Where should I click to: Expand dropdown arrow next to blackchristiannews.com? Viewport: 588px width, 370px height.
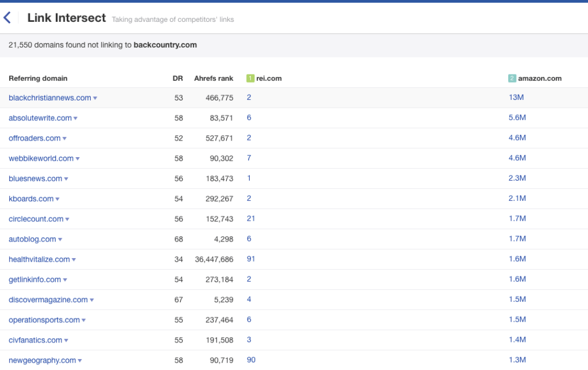[95, 98]
